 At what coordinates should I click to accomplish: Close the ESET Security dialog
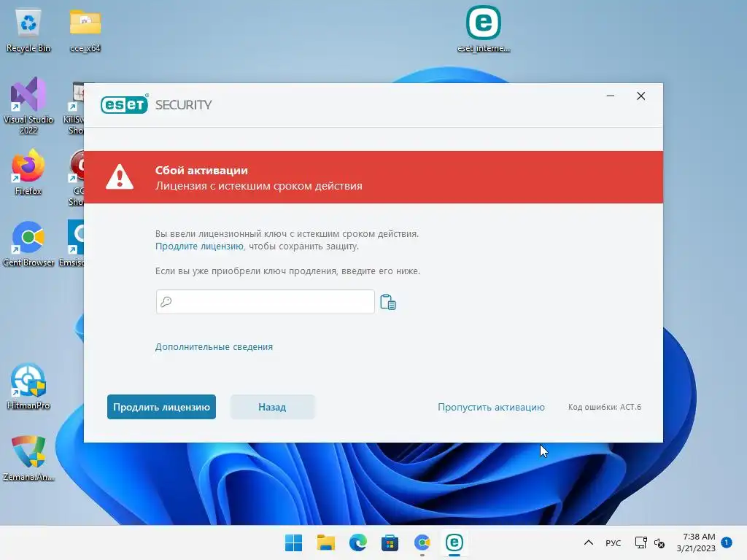pos(640,96)
